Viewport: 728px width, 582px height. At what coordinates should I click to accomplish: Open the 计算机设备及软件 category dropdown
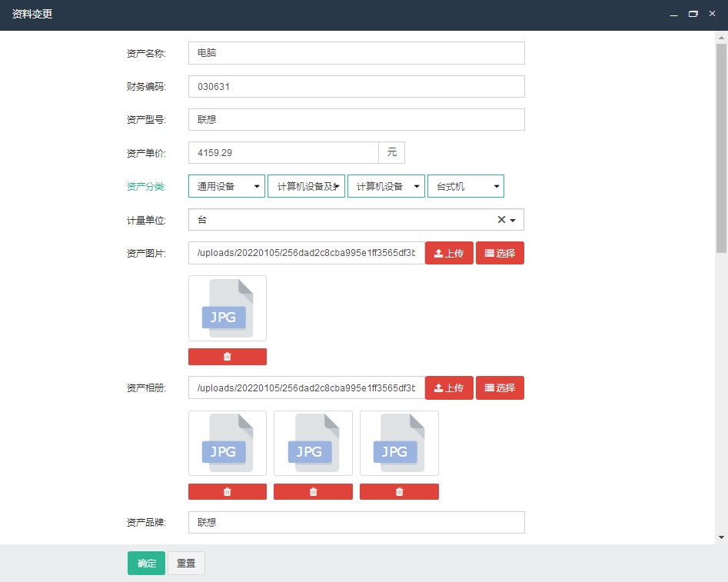point(306,186)
